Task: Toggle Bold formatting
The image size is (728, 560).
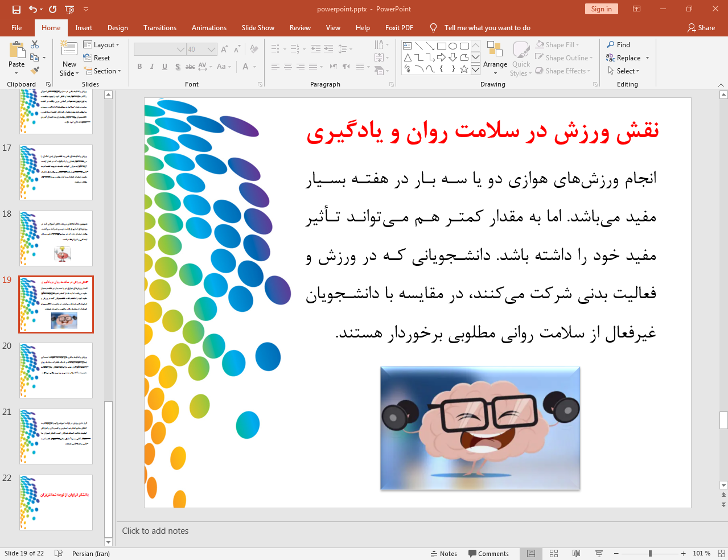Action: pos(139,67)
